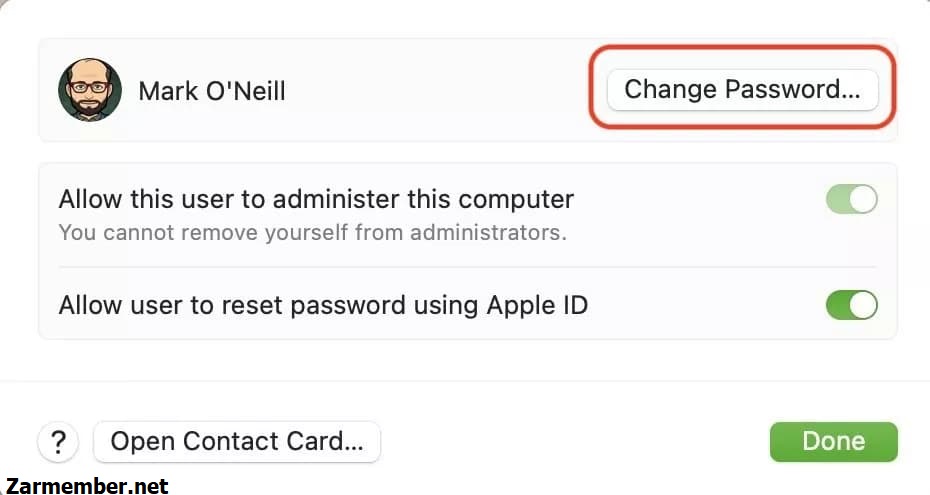Click Open Contact Card button
The width and height of the screenshot is (930, 495).
click(x=237, y=442)
